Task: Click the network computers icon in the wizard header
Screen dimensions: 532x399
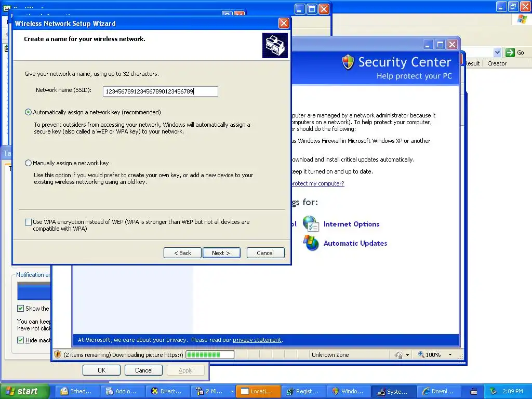Action: [275, 46]
